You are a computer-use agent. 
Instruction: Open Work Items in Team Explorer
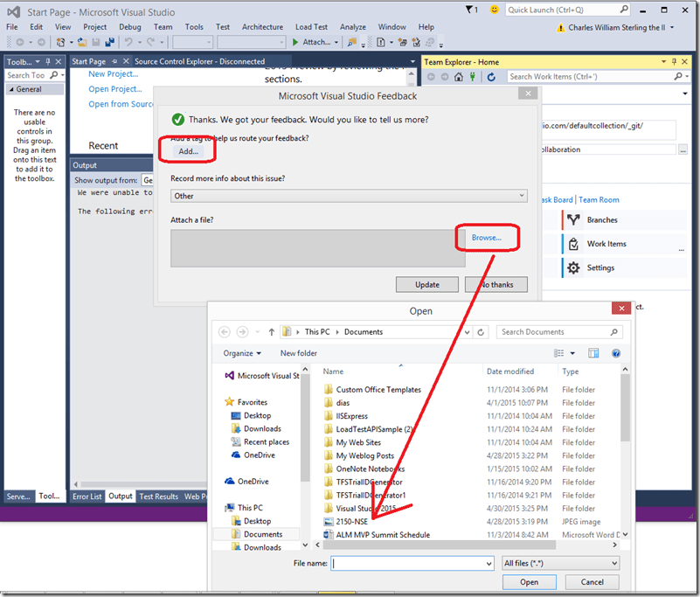point(609,244)
